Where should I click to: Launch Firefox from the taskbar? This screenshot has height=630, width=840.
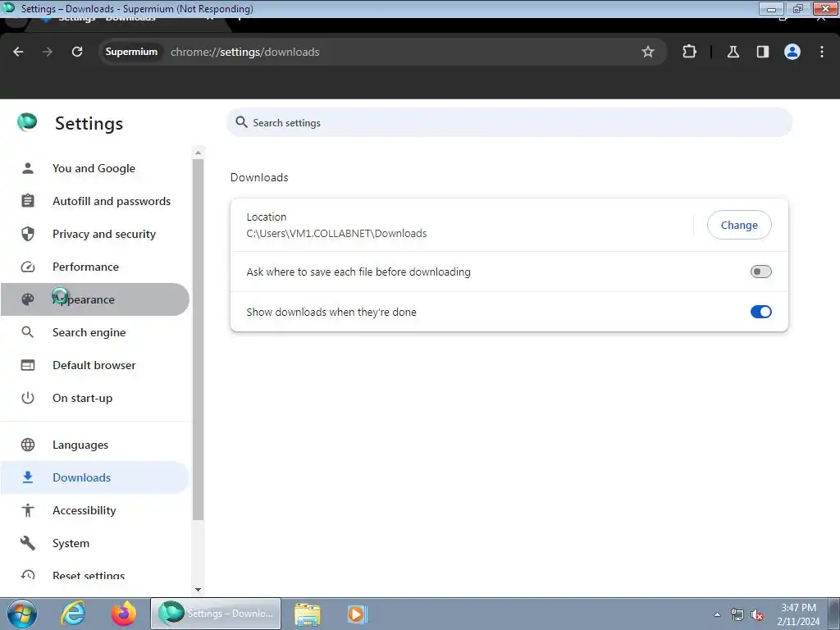pyautogui.click(x=123, y=614)
